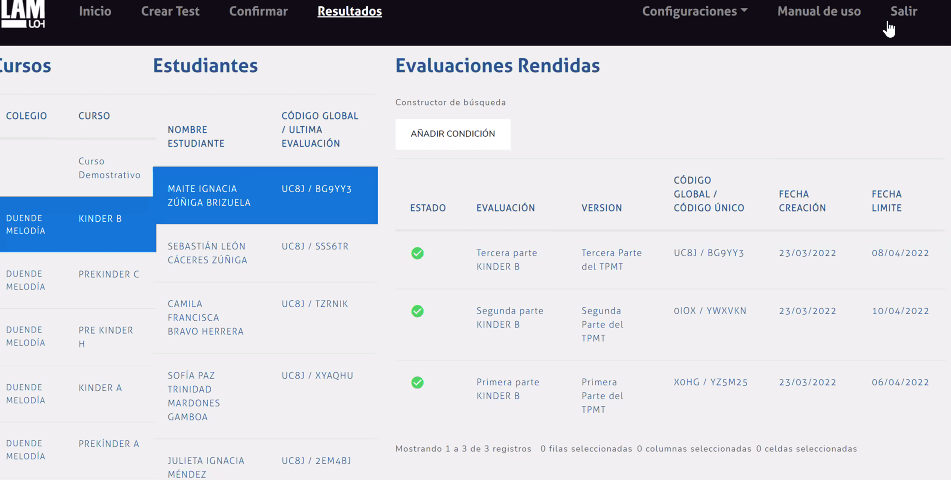Image resolution: width=951 pixels, height=480 pixels.
Task: Click green status icon for Segunda parte
Action: [417, 311]
